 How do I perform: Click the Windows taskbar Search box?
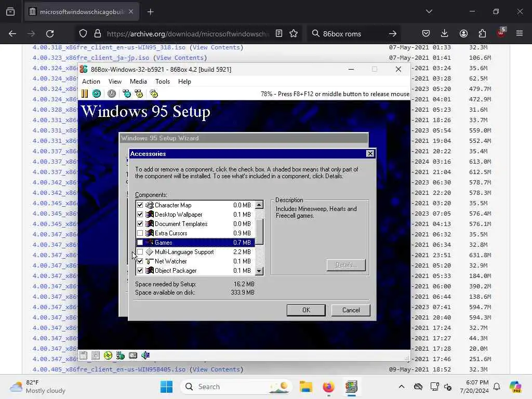pyautogui.click(x=236, y=387)
